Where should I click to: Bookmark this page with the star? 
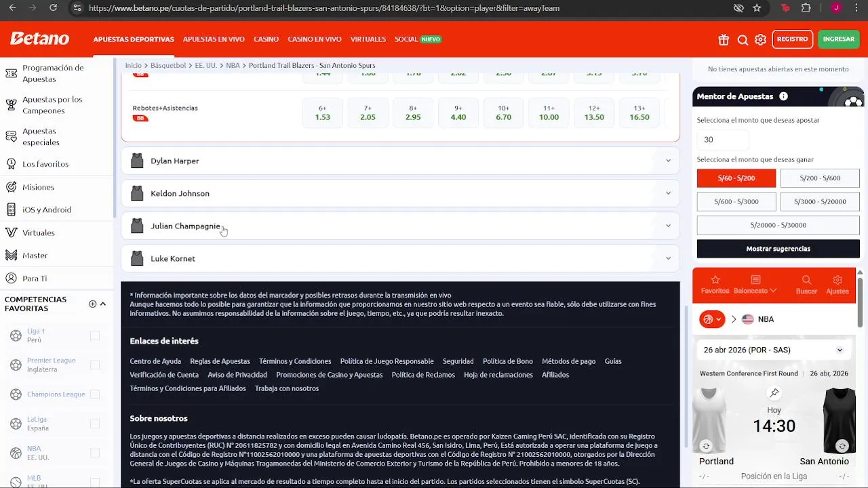point(757,8)
